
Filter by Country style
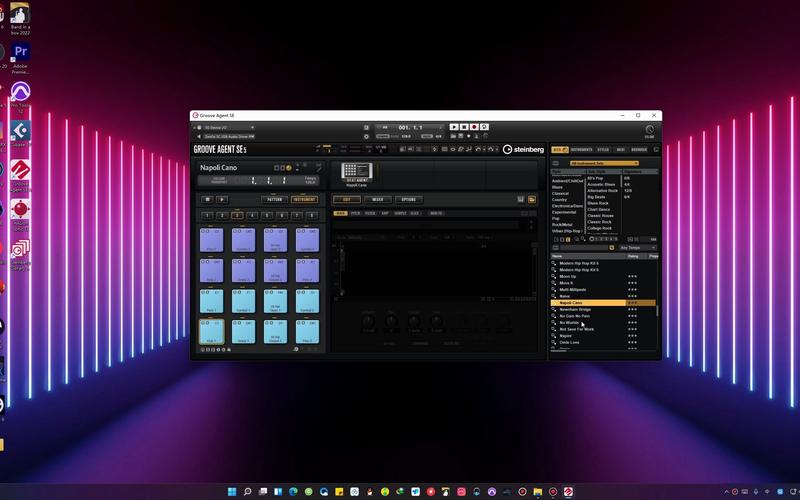click(559, 199)
